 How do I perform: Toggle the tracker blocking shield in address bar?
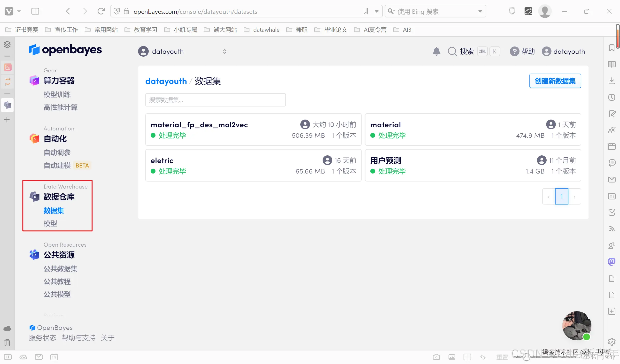point(117,11)
